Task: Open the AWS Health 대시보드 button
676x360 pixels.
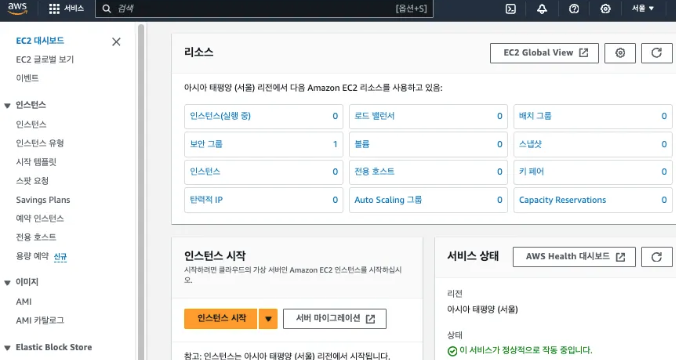Action: (x=574, y=257)
